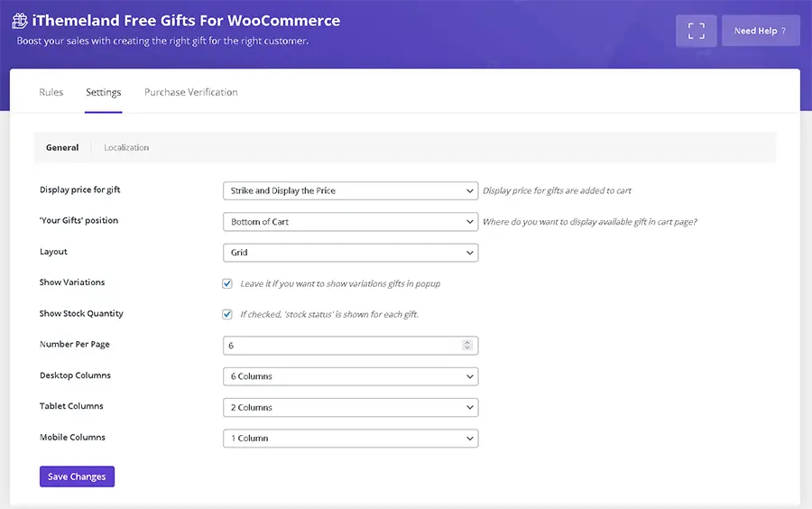
Task: Switch to the Rules tab
Action: (51, 92)
